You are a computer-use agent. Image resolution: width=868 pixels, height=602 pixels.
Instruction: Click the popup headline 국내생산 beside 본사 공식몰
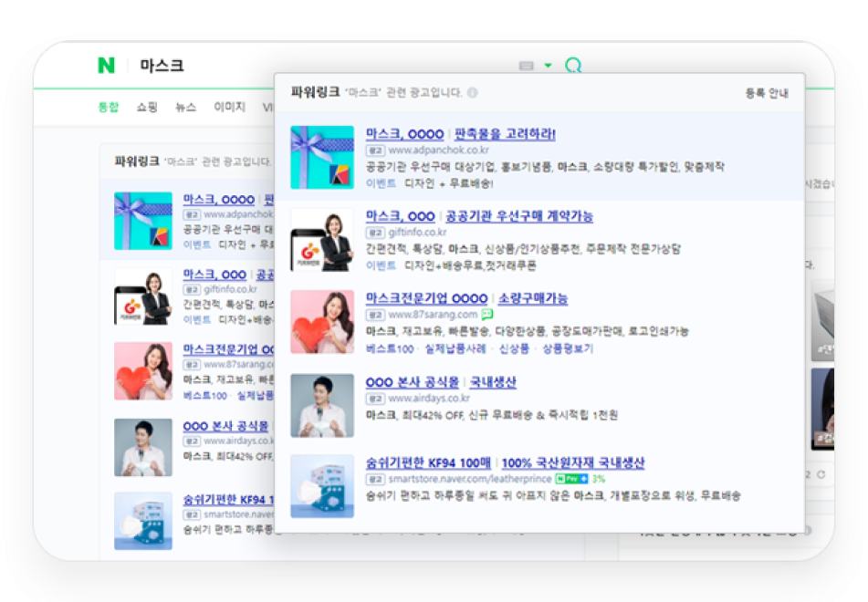pos(493,382)
